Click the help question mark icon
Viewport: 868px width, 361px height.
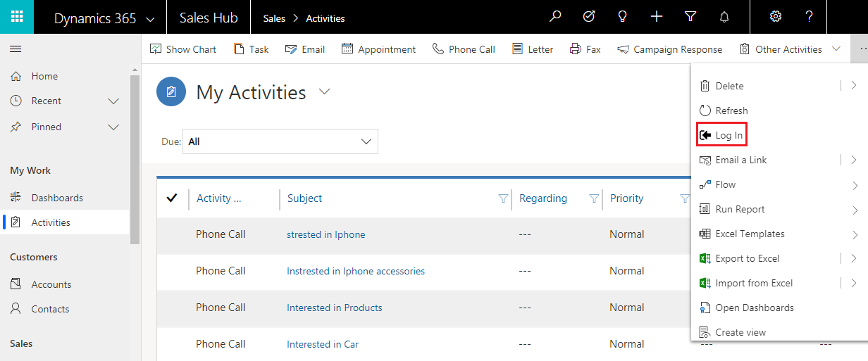pos(810,17)
